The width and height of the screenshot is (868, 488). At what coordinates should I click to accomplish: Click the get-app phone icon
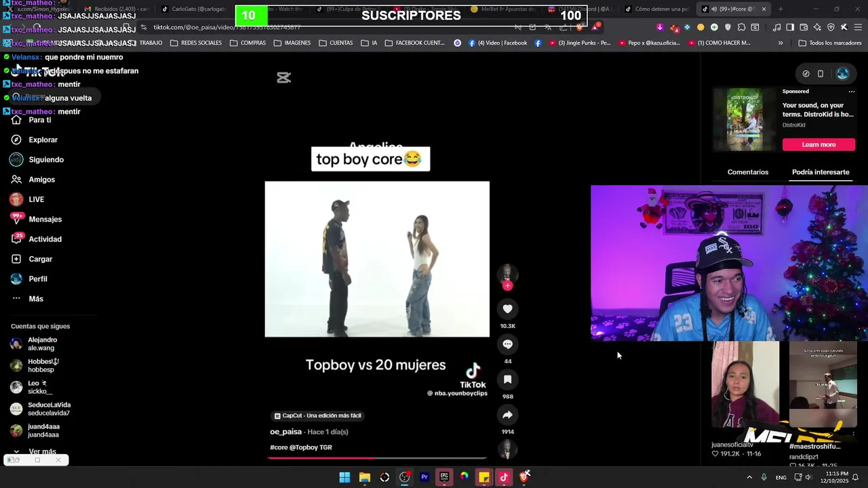pos(820,73)
